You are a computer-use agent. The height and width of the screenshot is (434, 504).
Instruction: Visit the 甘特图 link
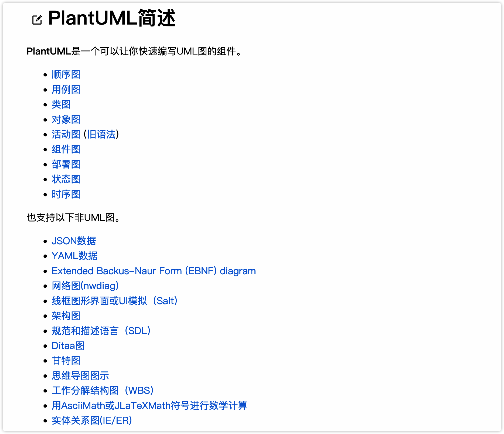pyautogui.click(x=66, y=361)
